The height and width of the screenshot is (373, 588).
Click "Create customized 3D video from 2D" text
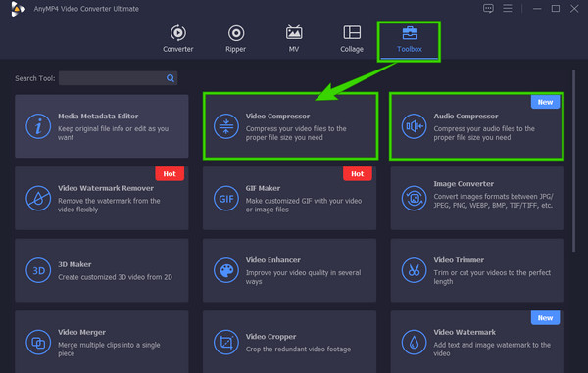pyautogui.click(x=115, y=277)
